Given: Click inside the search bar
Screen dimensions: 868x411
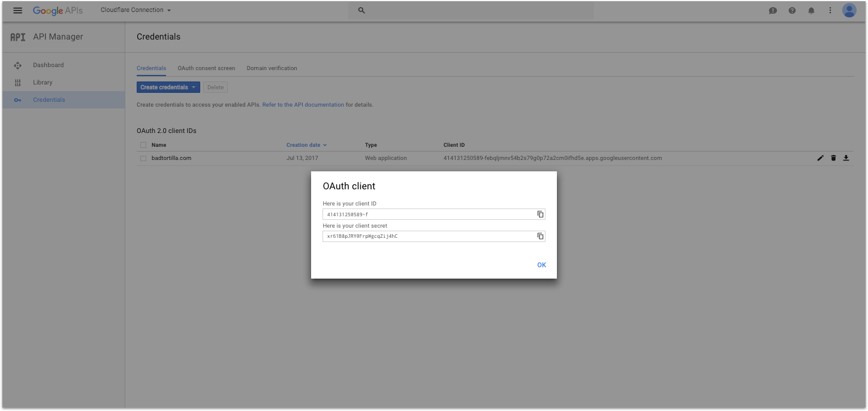Looking at the screenshot, I should (471, 10).
